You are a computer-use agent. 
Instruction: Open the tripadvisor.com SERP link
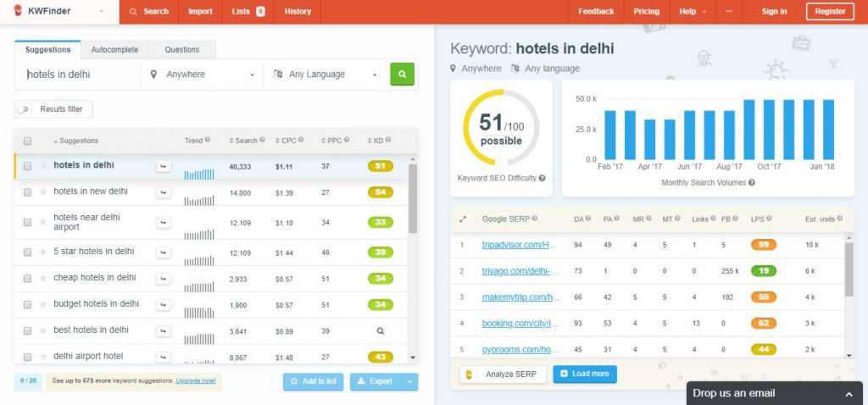pyautogui.click(x=520, y=246)
